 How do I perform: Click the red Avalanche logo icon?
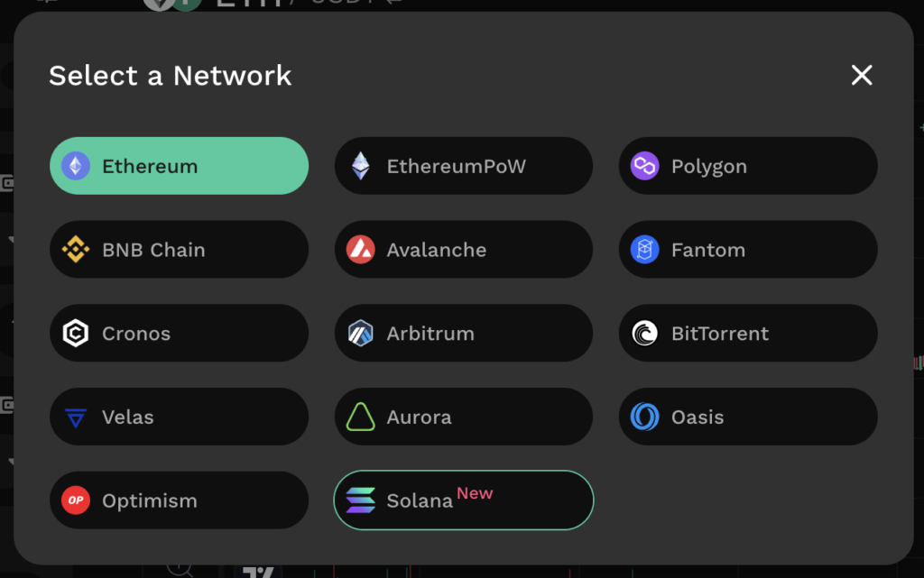(x=361, y=250)
